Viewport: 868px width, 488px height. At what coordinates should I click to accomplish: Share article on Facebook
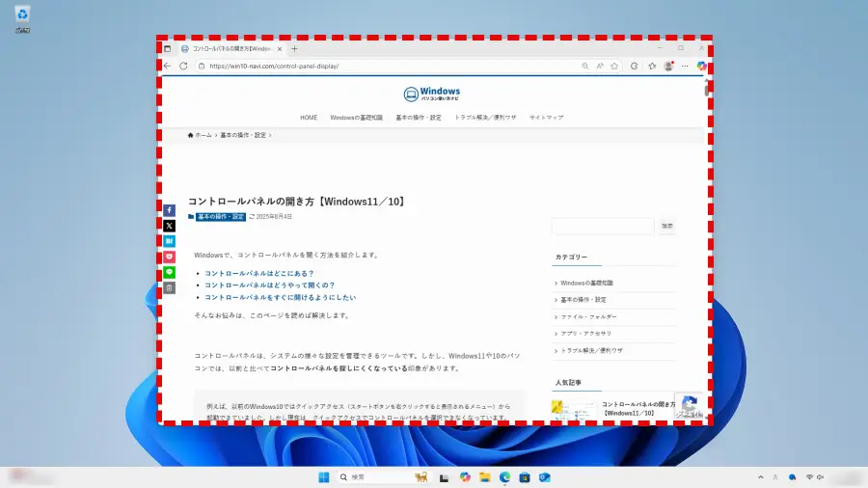[x=170, y=210]
